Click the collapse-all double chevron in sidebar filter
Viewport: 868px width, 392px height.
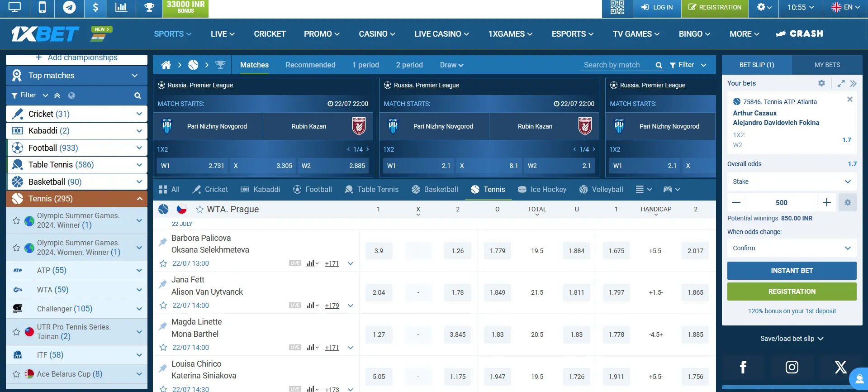57,96
